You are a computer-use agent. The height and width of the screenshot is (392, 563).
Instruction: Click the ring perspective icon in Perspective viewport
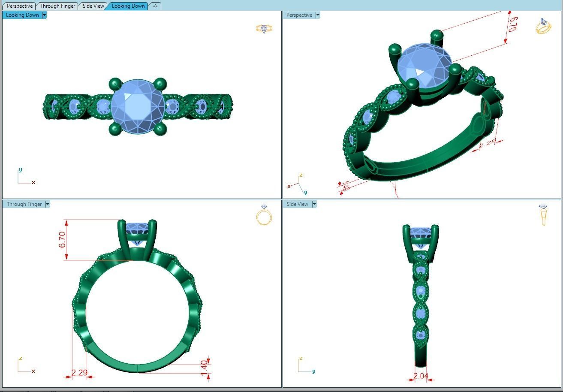click(x=543, y=26)
